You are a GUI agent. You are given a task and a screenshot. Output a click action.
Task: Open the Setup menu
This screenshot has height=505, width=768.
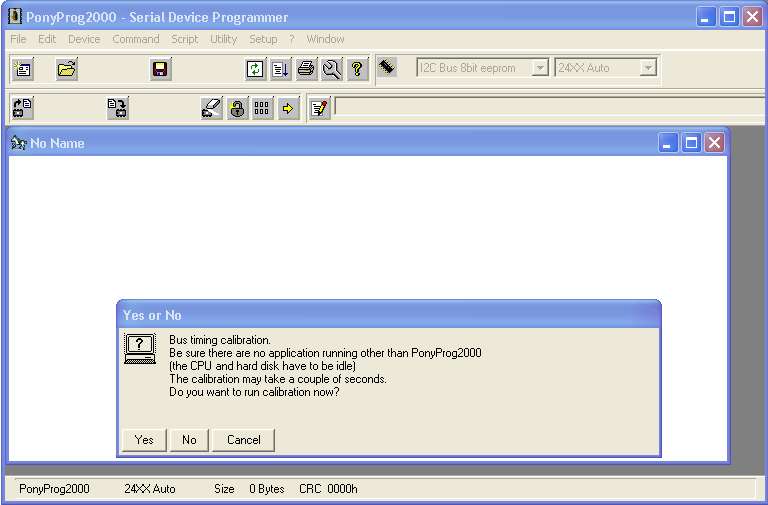coord(263,39)
